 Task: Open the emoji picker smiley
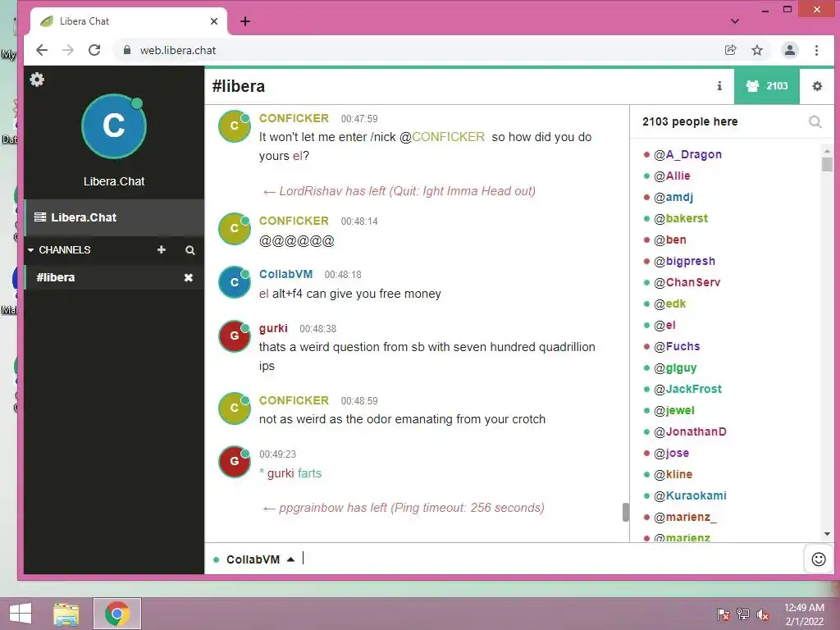point(819,559)
